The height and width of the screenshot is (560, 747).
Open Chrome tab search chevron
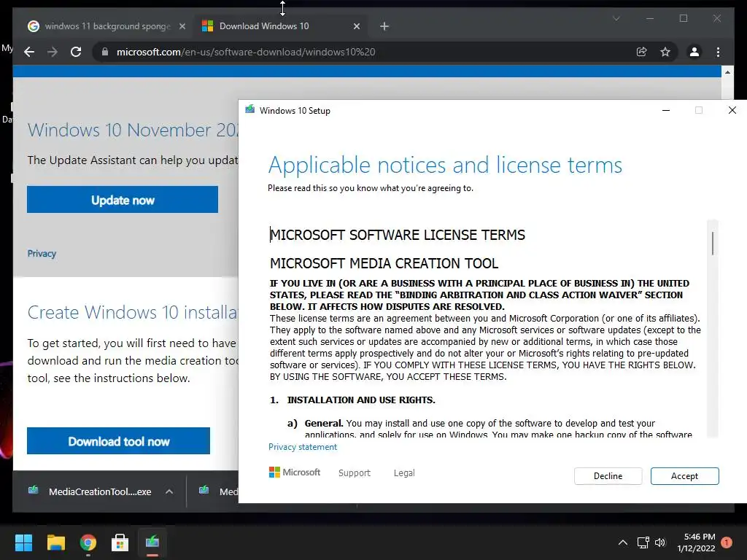point(616,18)
